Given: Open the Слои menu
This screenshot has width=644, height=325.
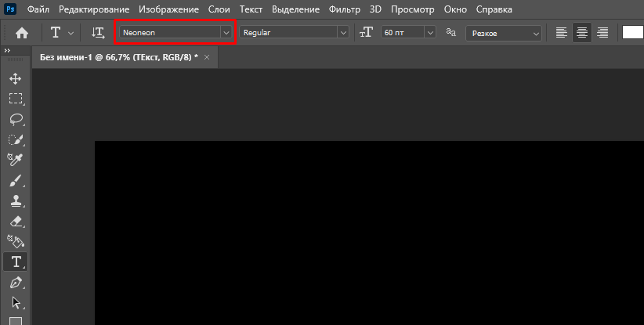Looking at the screenshot, I should [x=219, y=9].
